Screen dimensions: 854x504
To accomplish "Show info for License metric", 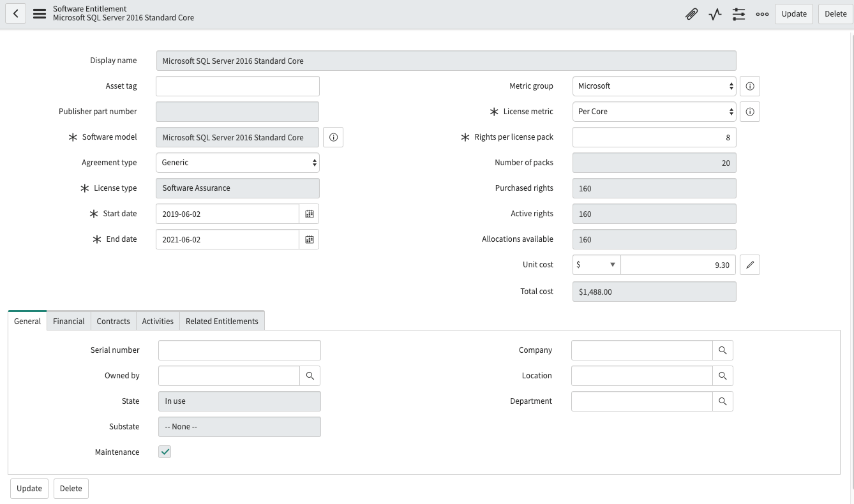I will pos(750,112).
